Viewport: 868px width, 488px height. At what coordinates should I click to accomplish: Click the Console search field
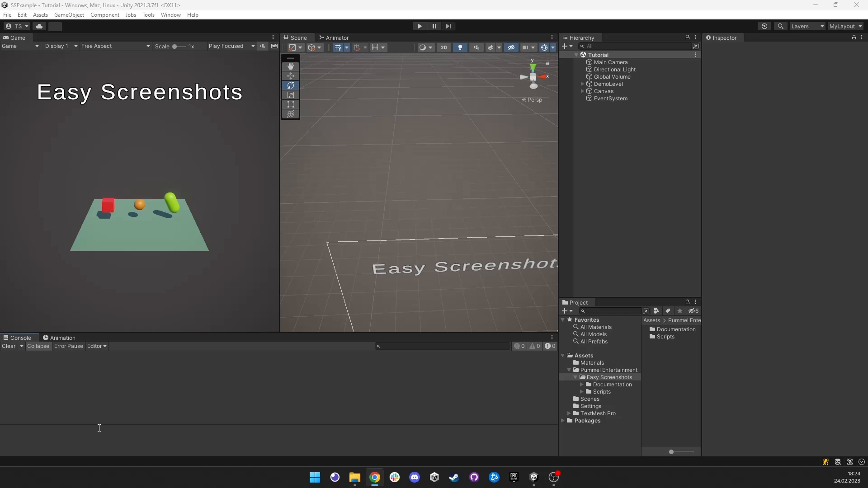(443, 346)
